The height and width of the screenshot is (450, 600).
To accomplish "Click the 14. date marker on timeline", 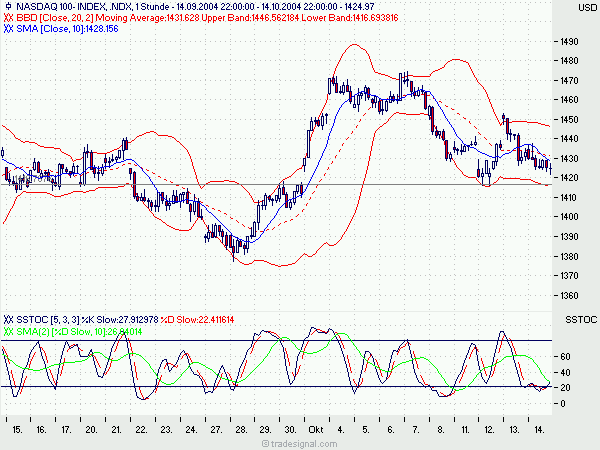I will coord(539,430).
